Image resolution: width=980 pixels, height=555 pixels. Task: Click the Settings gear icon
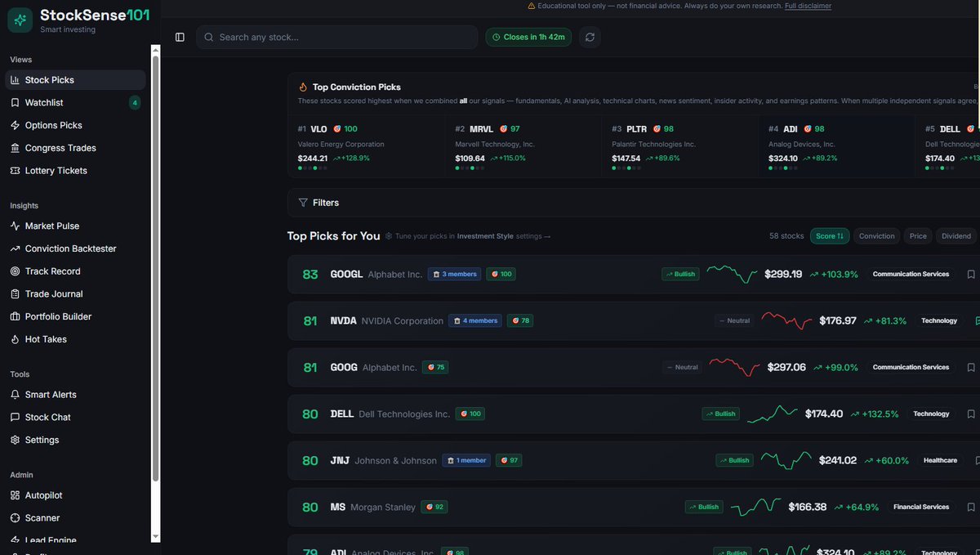16,440
